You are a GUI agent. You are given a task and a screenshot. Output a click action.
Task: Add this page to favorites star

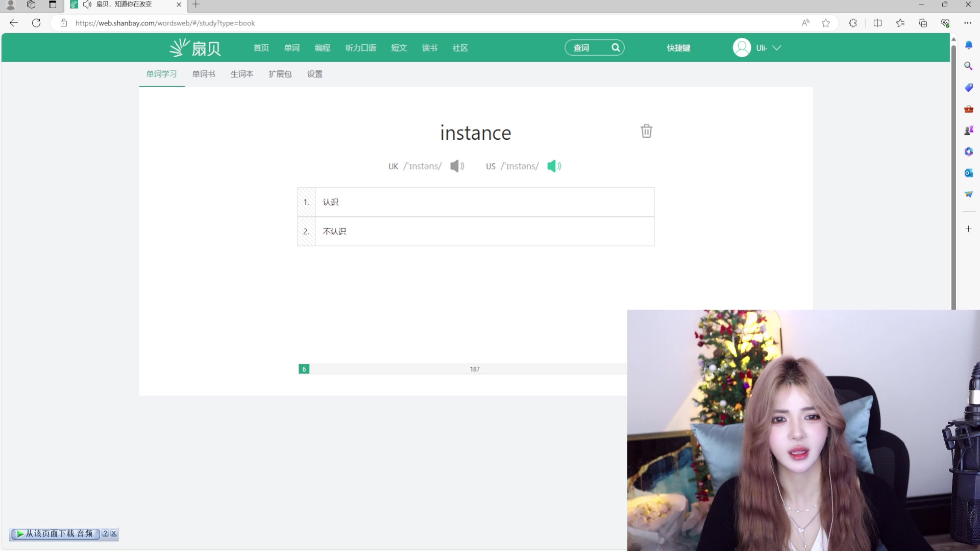click(826, 23)
